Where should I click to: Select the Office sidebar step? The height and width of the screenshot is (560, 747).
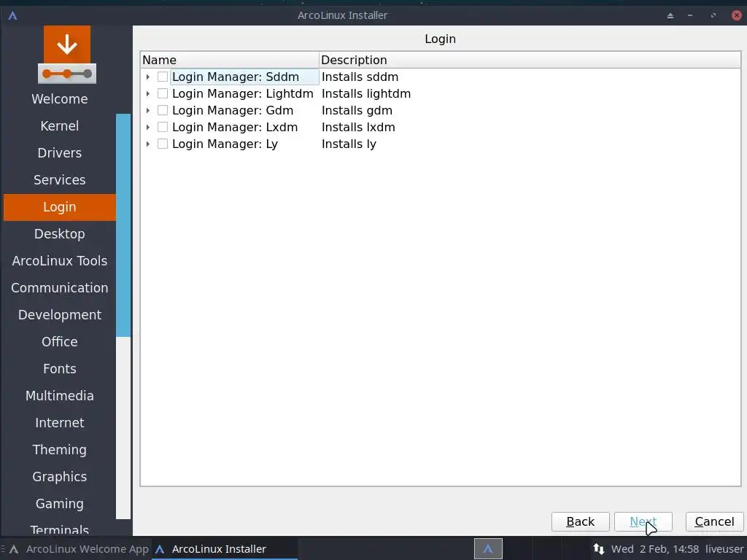pyautogui.click(x=60, y=342)
